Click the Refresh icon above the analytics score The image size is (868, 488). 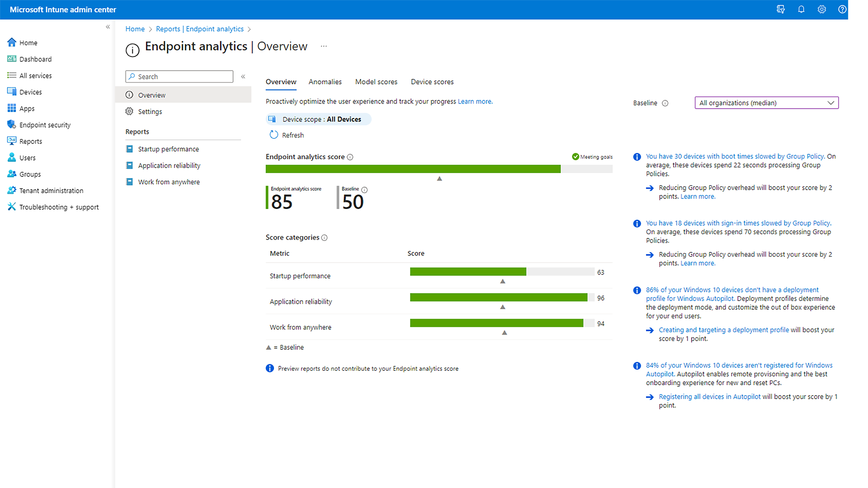[x=274, y=135]
